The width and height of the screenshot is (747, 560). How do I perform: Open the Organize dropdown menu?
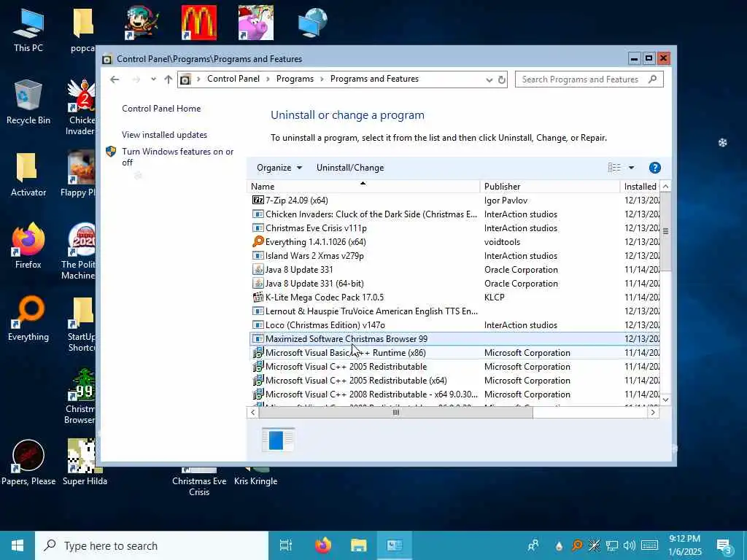[x=279, y=168]
